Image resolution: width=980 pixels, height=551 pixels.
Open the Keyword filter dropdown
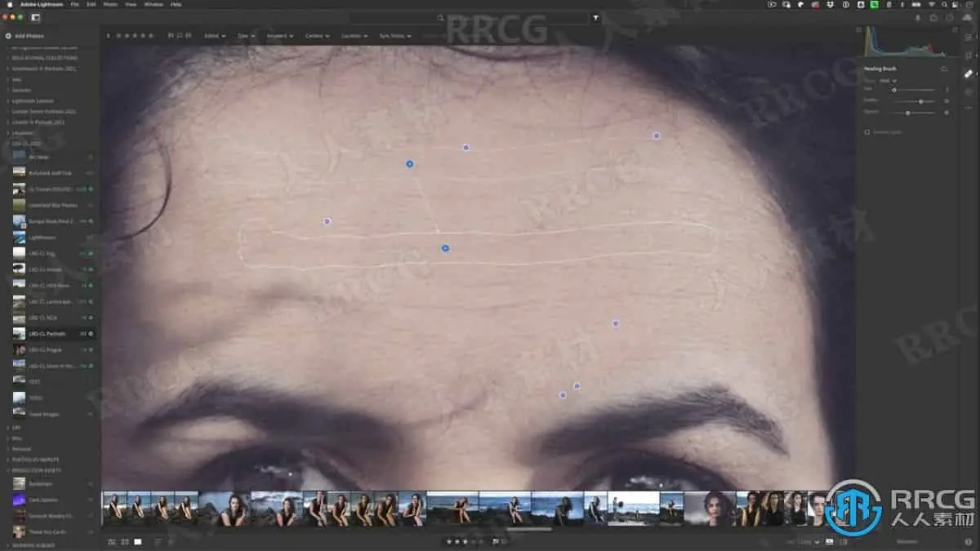click(x=279, y=36)
